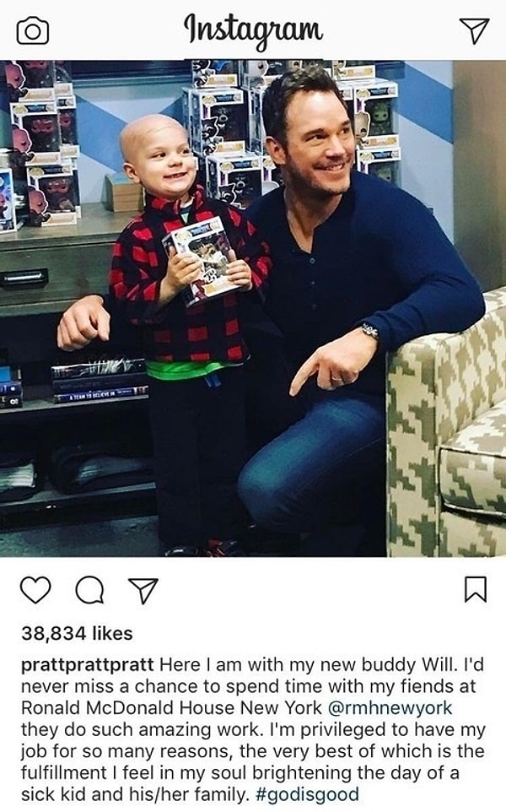Click the caption text starting 'Here I am'
506x812 pixels.
[254, 729]
